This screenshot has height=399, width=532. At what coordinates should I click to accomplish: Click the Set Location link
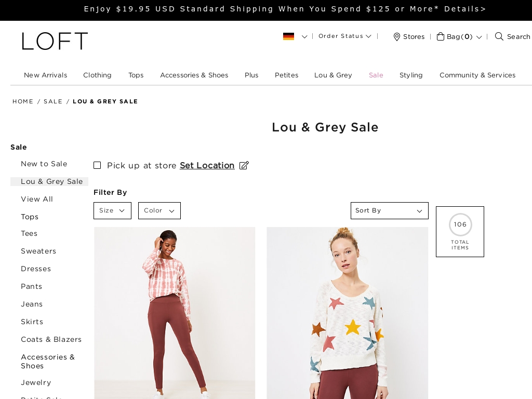(x=207, y=165)
